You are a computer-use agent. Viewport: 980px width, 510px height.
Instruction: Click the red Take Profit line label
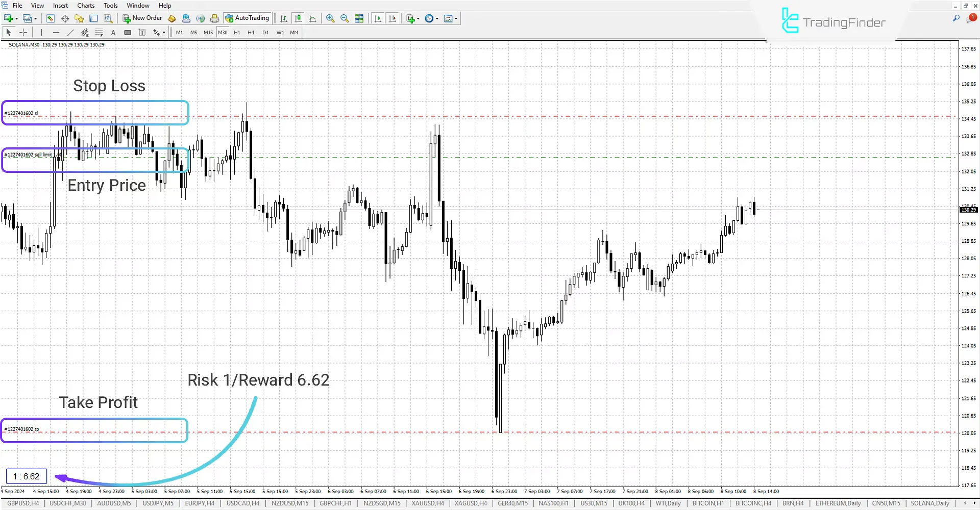22,429
